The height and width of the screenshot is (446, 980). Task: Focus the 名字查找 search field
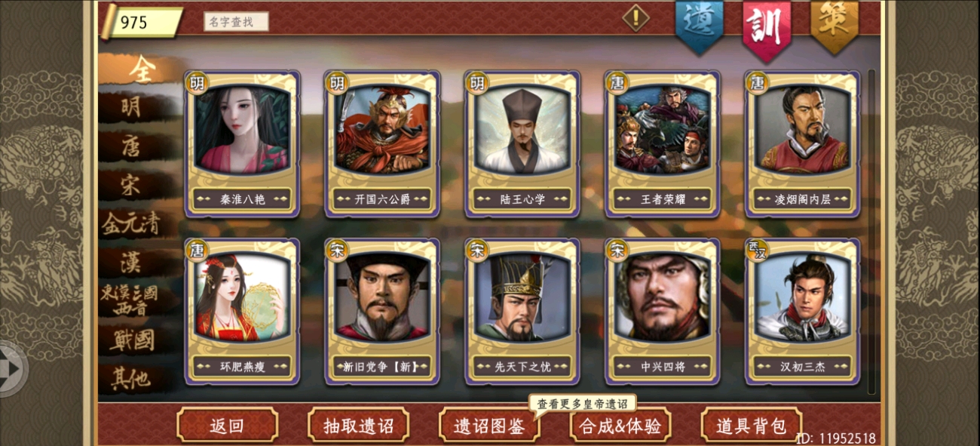coord(236,22)
